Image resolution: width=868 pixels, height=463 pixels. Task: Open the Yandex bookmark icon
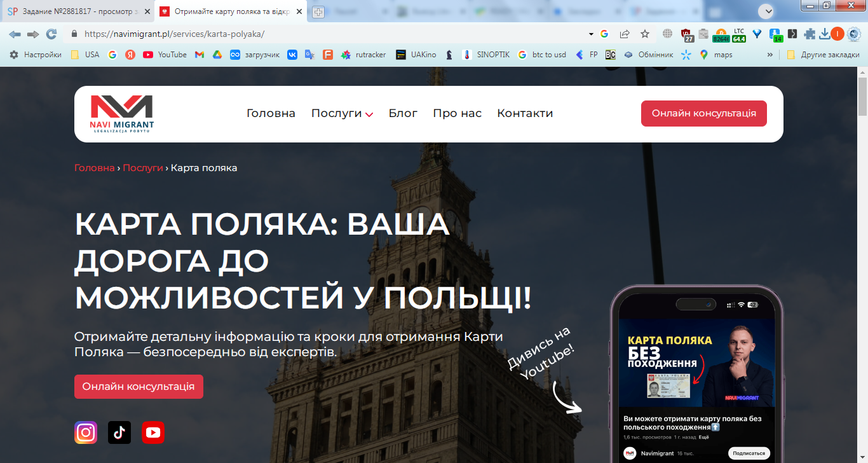click(130, 55)
